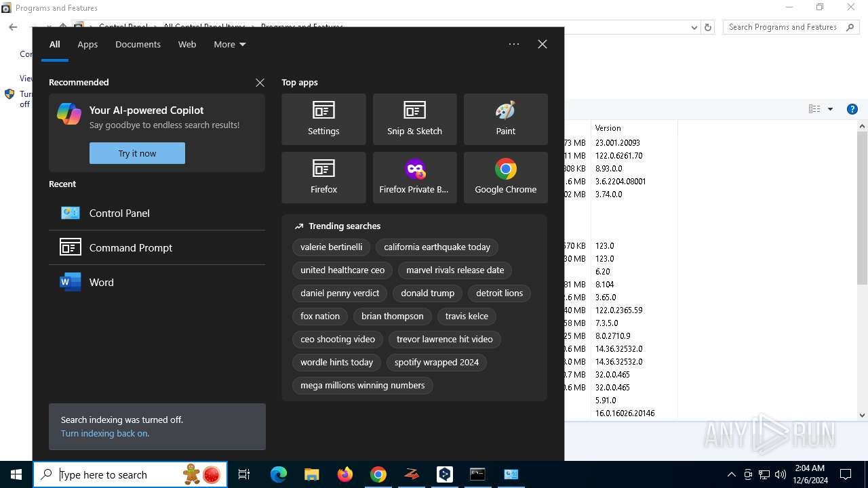Switch to the Documents search tab
This screenshot has height=488, width=868.
138,44
